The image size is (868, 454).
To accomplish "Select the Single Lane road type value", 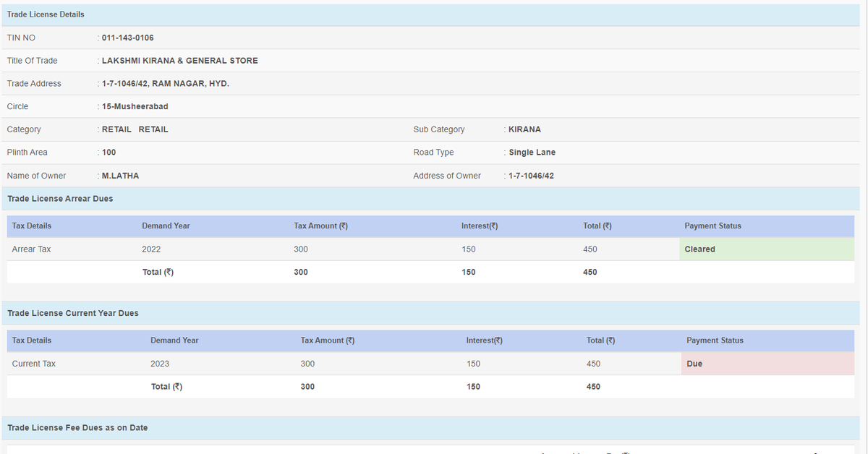I will tap(532, 153).
